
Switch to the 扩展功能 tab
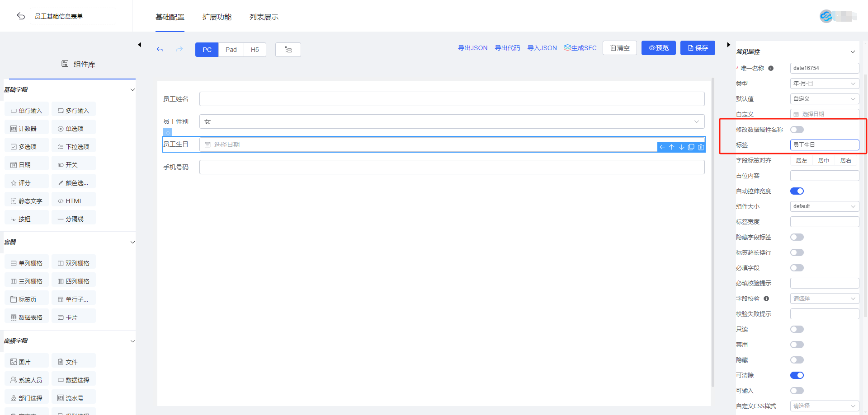click(x=217, y=17)
